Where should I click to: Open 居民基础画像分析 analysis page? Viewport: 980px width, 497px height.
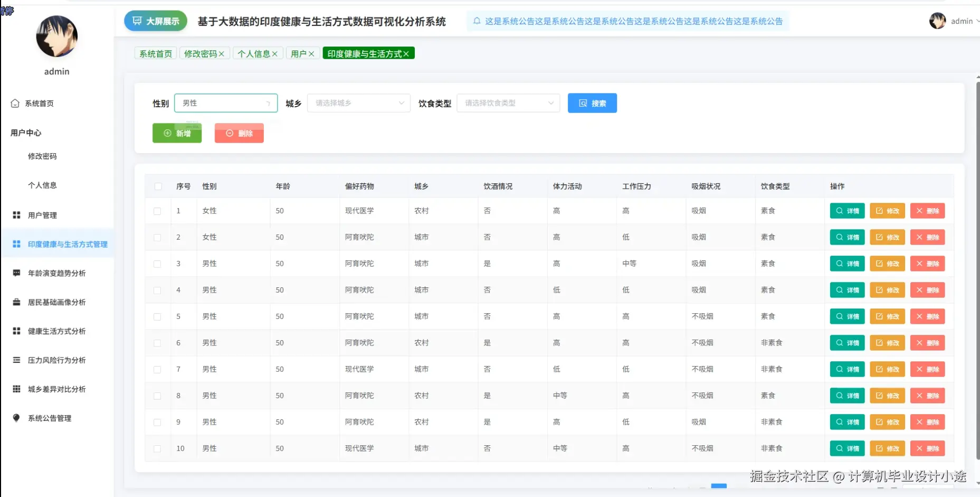16,302
